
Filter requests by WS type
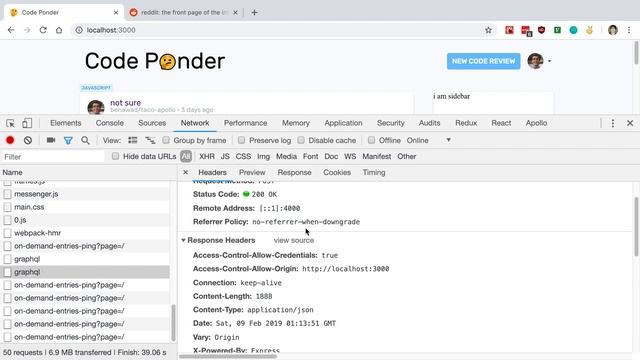[350, 156]
